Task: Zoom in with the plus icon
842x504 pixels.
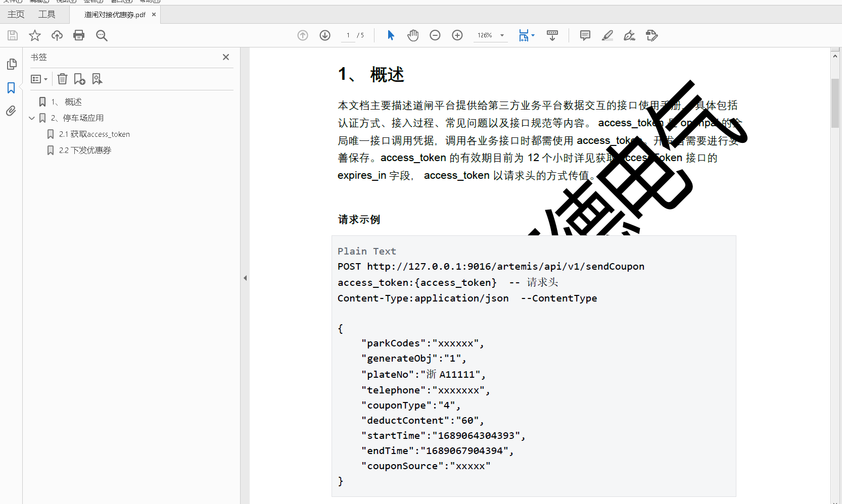Action: pyautogui.click(x=457, y=35)
